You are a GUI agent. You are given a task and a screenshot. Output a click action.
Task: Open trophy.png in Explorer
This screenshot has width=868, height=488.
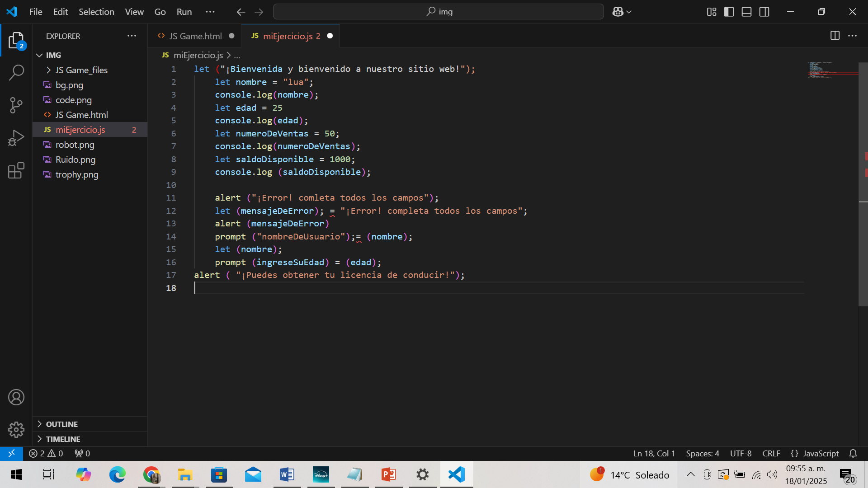[x=90, y=174]
